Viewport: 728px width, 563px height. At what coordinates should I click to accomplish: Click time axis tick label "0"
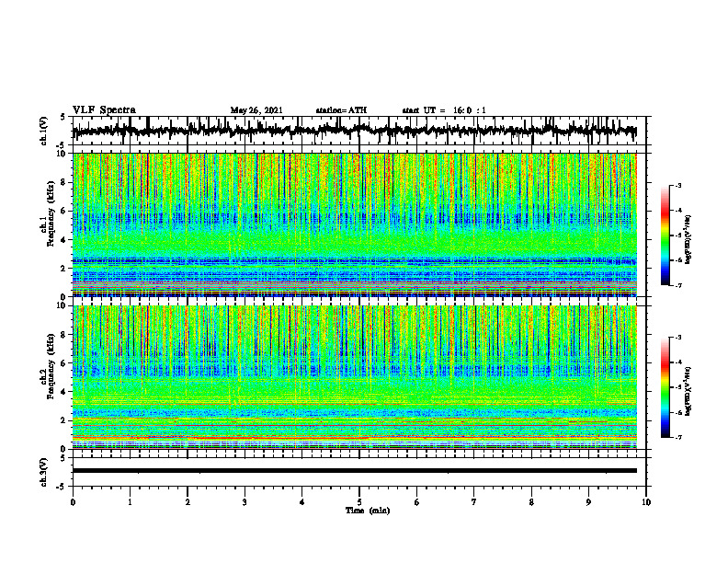coord(73,502)
